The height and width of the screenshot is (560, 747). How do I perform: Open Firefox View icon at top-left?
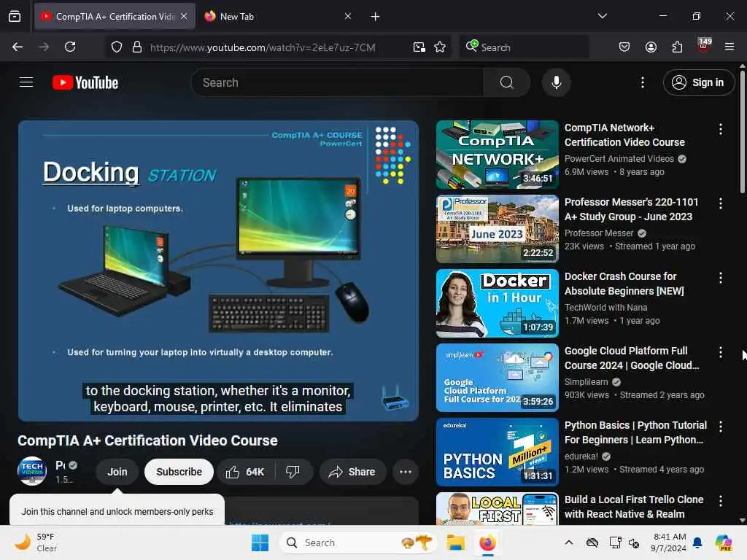point(15,17)
